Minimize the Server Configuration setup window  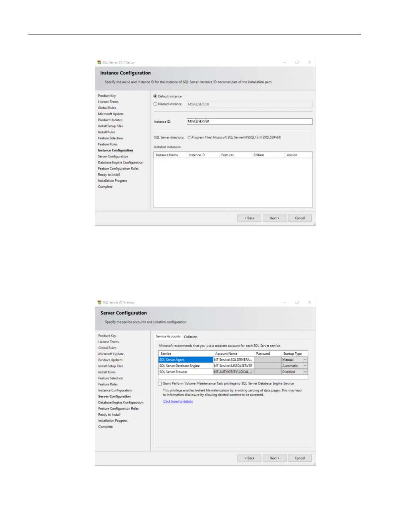[284, 302]
